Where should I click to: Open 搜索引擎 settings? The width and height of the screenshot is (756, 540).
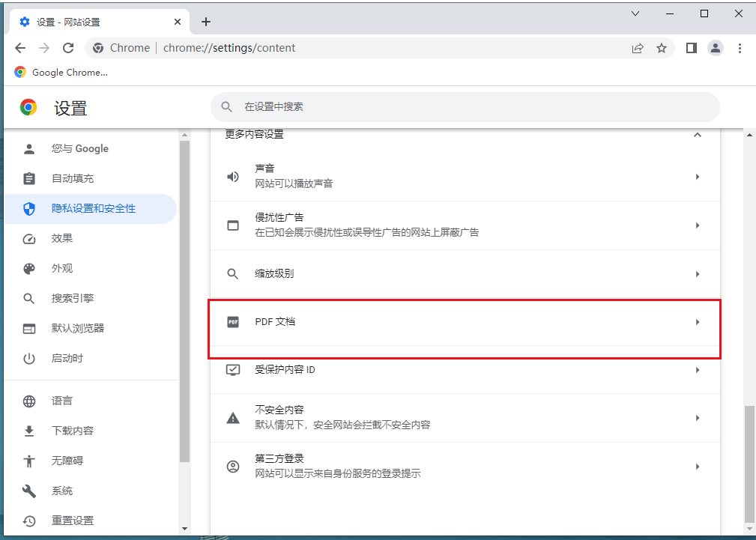(x=91, y=298)
